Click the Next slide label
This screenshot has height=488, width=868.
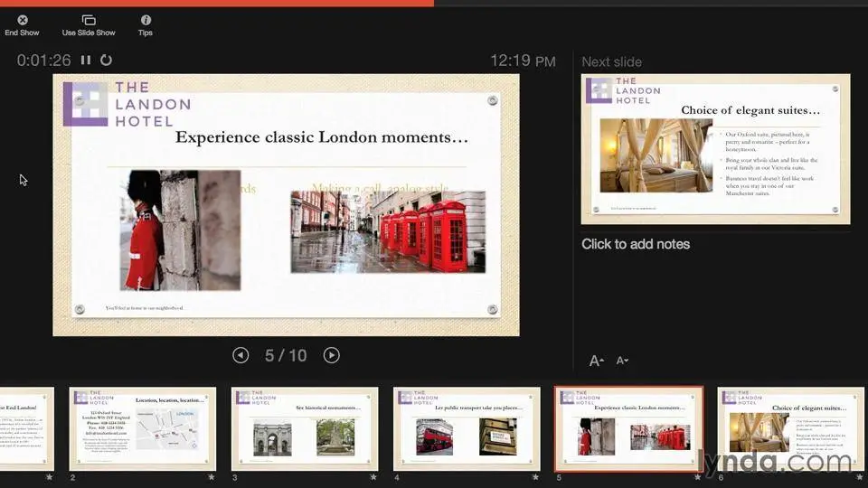pos(612,62)
